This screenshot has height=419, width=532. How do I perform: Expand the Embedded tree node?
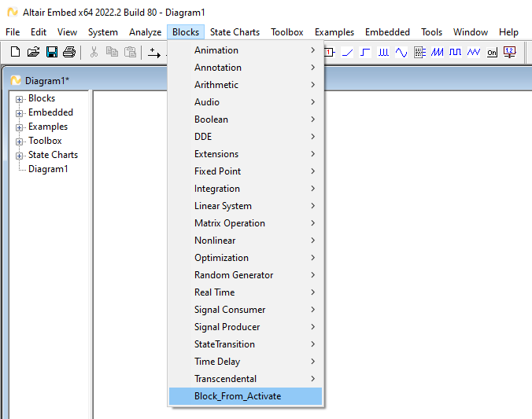[20, 112]
